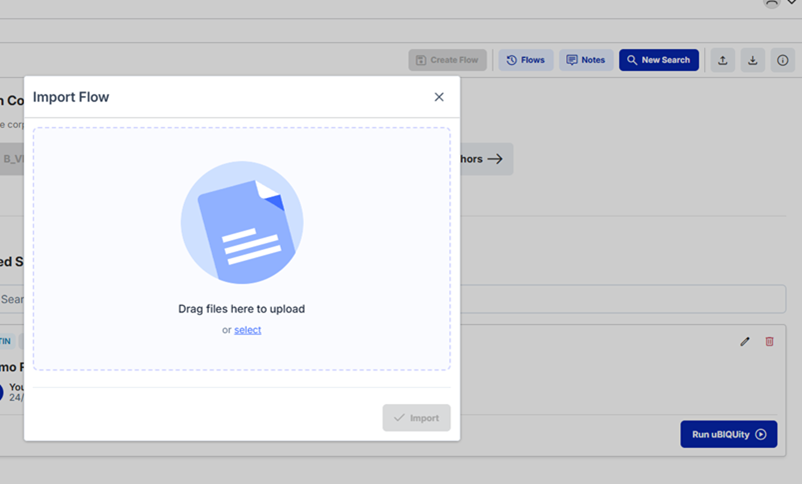This screenshot has width=802, height=484.
Task: Edit the flow using the pencil icon
Action: [x=744, y=341]
